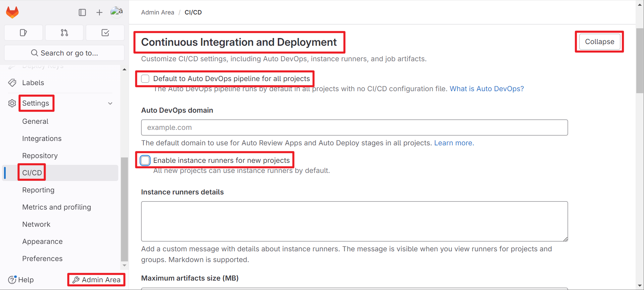Follow the What is Auto DevOps? link
Viewport: 644px width, 290px height.
[487, 89]
